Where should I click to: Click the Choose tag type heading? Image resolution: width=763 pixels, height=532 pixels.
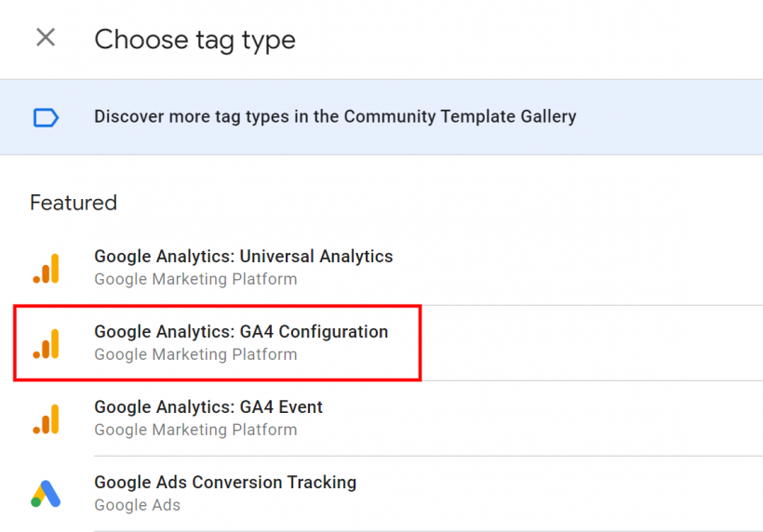click(x=194, y=39)
